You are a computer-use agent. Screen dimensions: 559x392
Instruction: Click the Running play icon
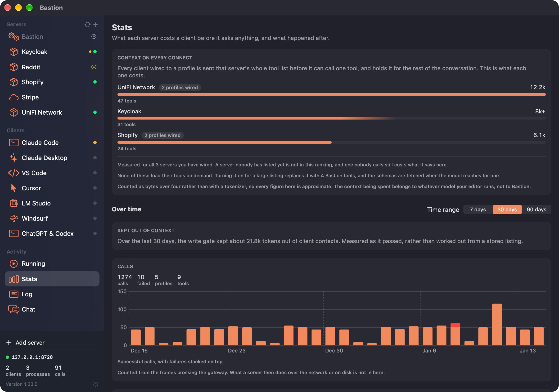(x=14, y=264)
